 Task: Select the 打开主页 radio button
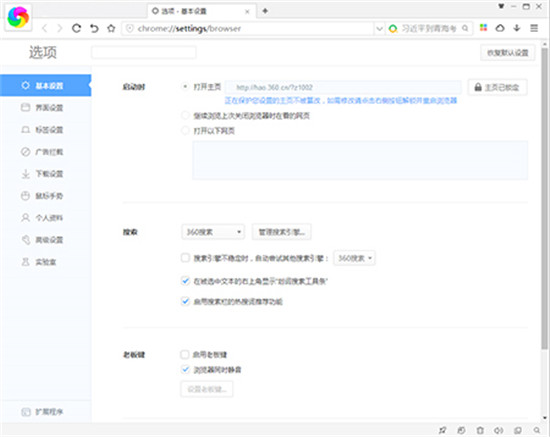coord(185,87)
